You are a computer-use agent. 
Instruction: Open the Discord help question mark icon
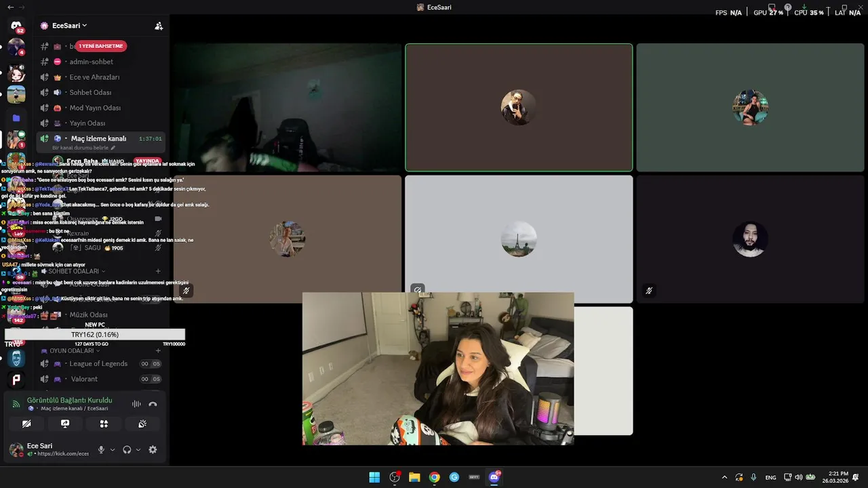(x=788, y=7)
